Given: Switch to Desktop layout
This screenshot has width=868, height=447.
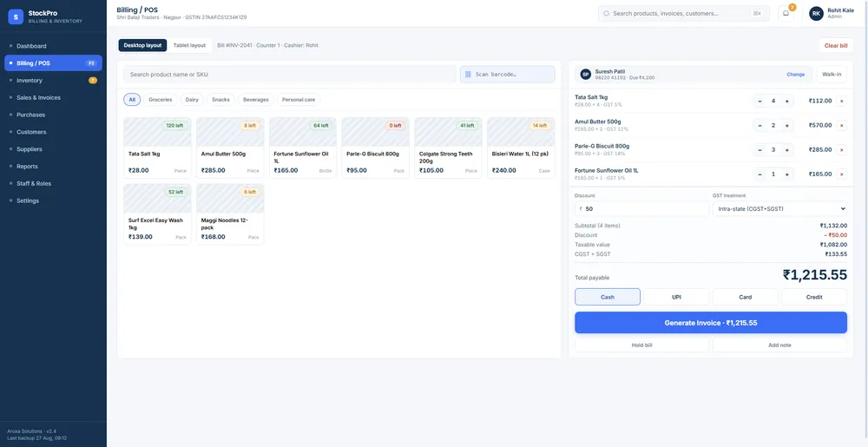Looking at the screenshot, I should (142, 45).
